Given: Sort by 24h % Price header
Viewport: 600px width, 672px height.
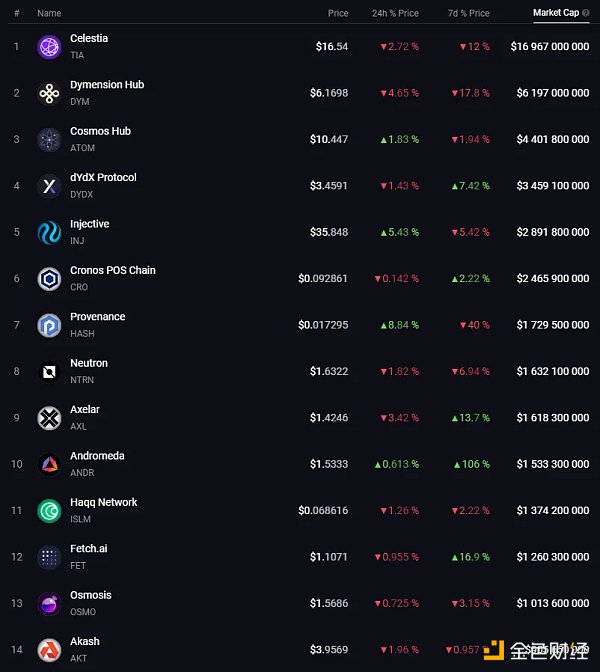Looking at the screenshot, I should coord(395,13).
